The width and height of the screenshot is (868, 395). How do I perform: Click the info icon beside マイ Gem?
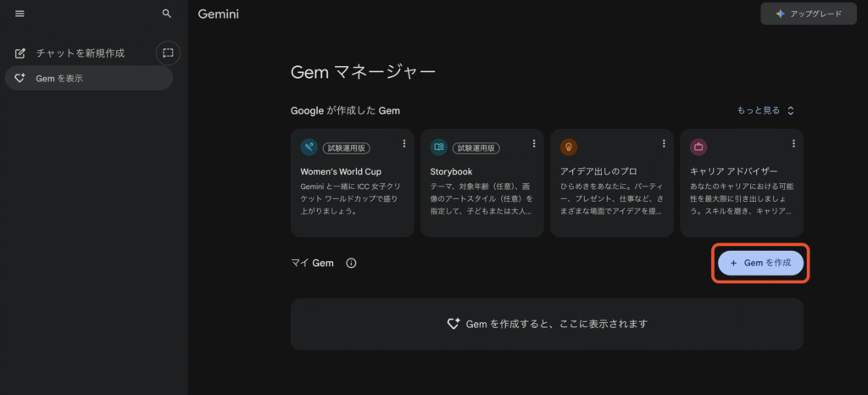[x=351, y=263]
